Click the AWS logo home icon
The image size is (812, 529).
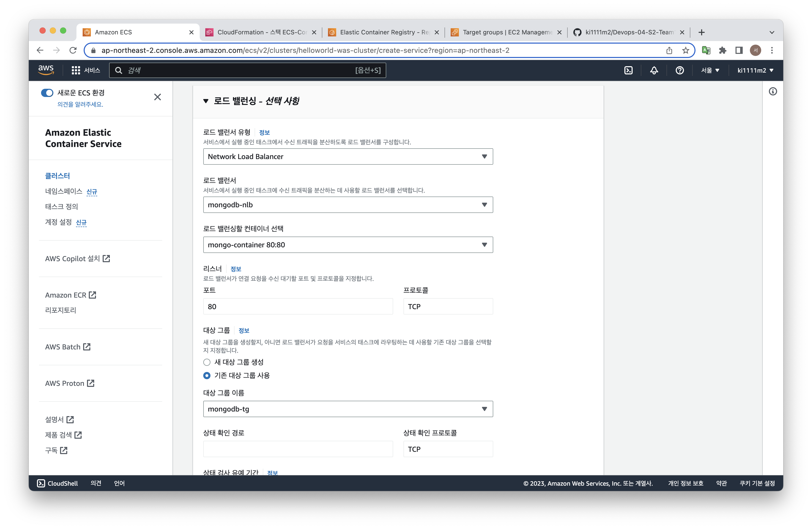coord(46,70)
